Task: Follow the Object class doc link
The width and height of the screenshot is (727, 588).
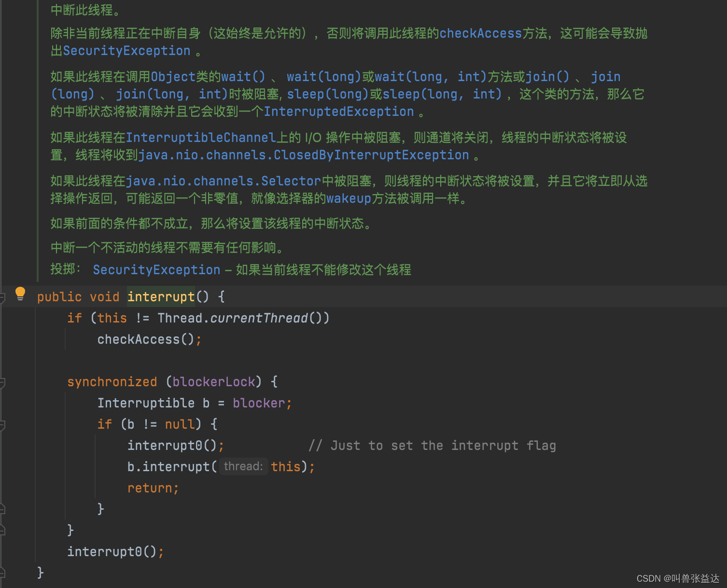Action: click(173, 77)
